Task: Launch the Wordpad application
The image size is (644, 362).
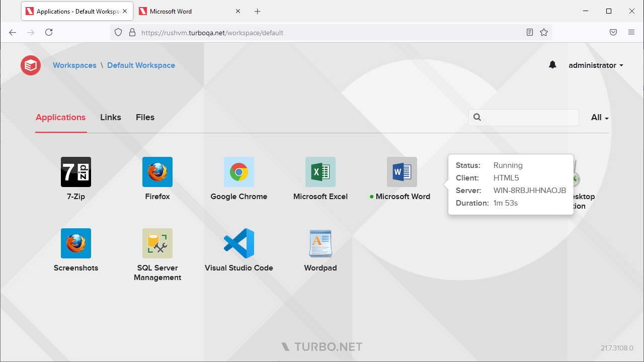Action: point(320,243)
